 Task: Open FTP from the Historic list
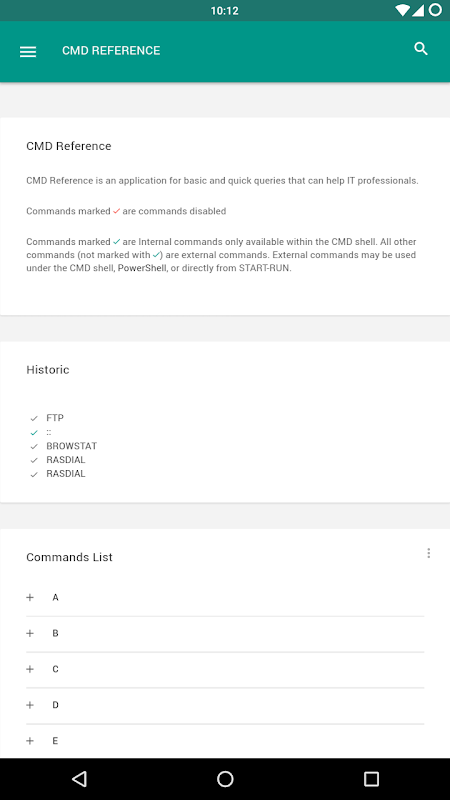click(55, 418)
